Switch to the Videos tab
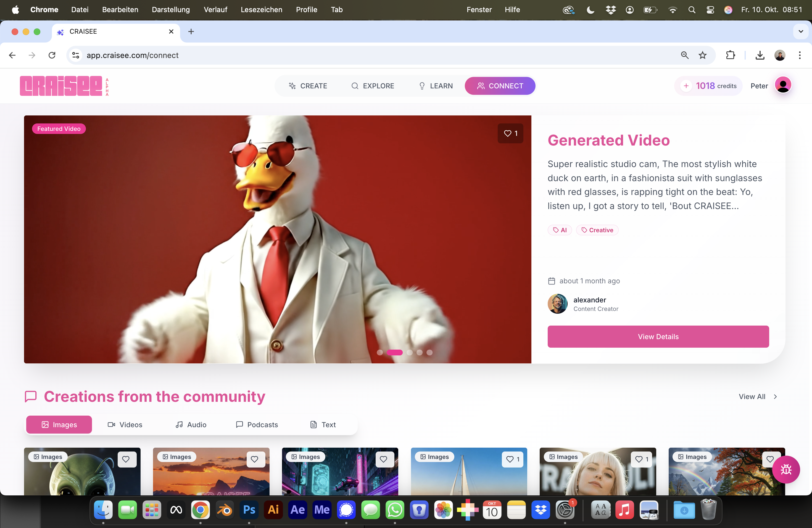The image size is (812, 528). point(125,425)
